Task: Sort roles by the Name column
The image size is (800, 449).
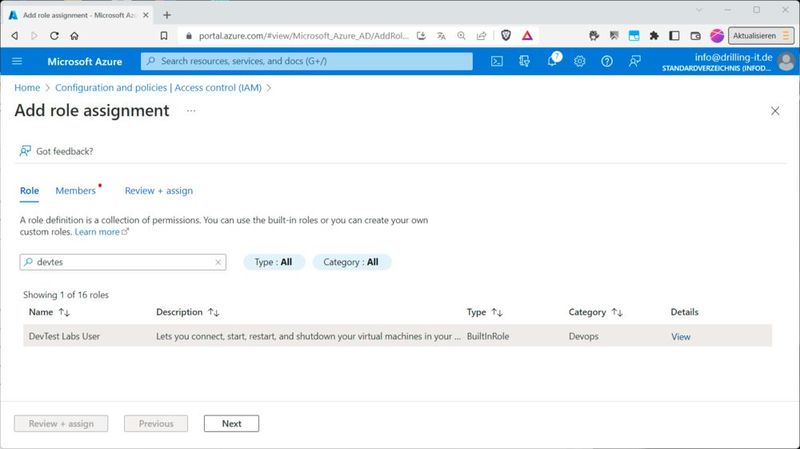Action: (49, 312)
